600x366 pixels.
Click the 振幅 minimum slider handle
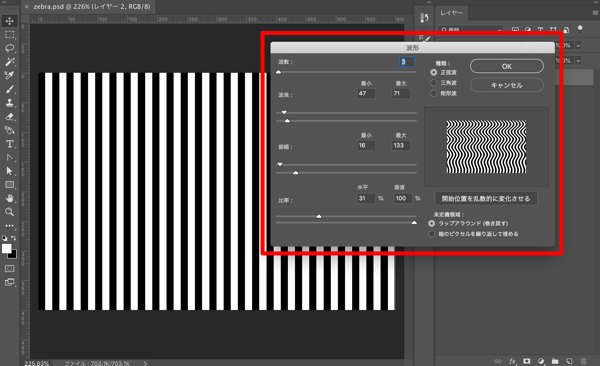280,165
